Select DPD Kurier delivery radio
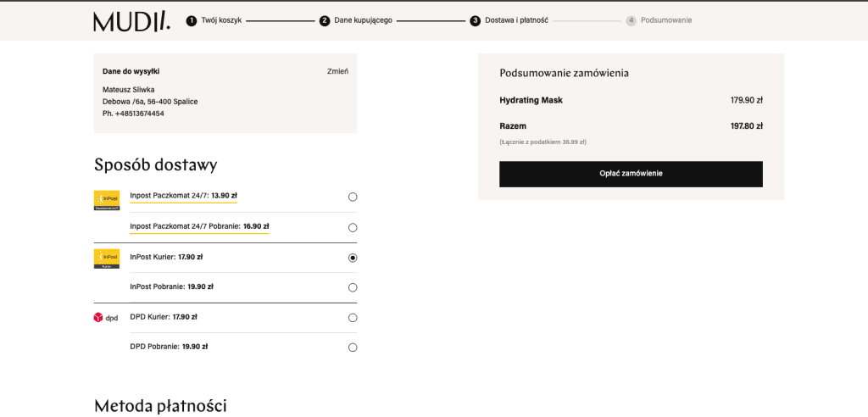The image size is (868, 417). tap(353, 318)
